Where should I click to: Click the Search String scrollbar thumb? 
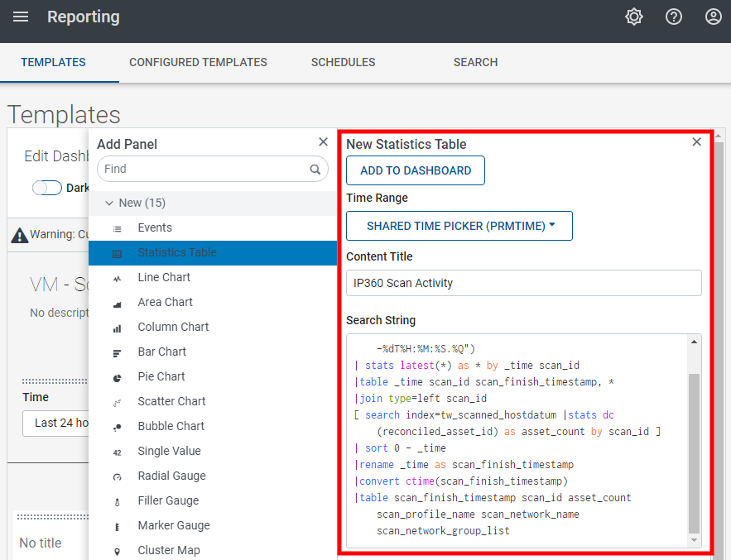pos(695,452)
